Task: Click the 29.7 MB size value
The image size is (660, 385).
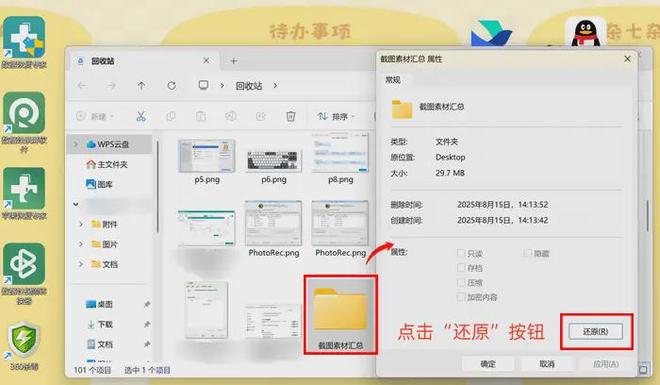Action: pos(450,173)
